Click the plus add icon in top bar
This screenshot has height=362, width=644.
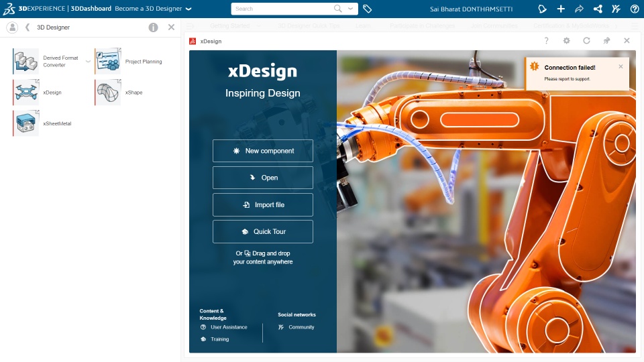[561, 9]
